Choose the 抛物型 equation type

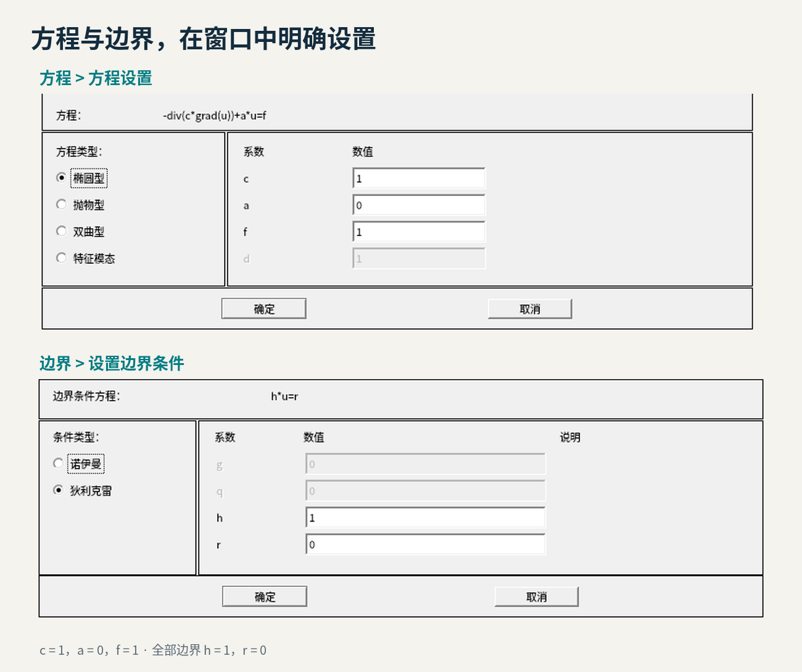point(61,204)
